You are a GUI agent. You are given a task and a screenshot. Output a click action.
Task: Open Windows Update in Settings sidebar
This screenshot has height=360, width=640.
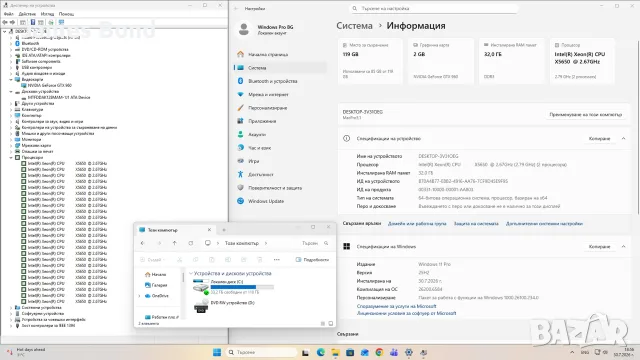[266, 201]
